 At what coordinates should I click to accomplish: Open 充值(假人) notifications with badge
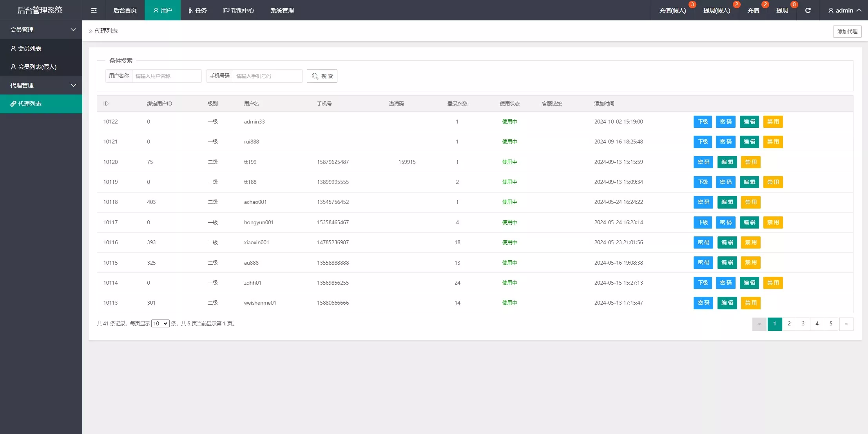[x=672, y=10]
